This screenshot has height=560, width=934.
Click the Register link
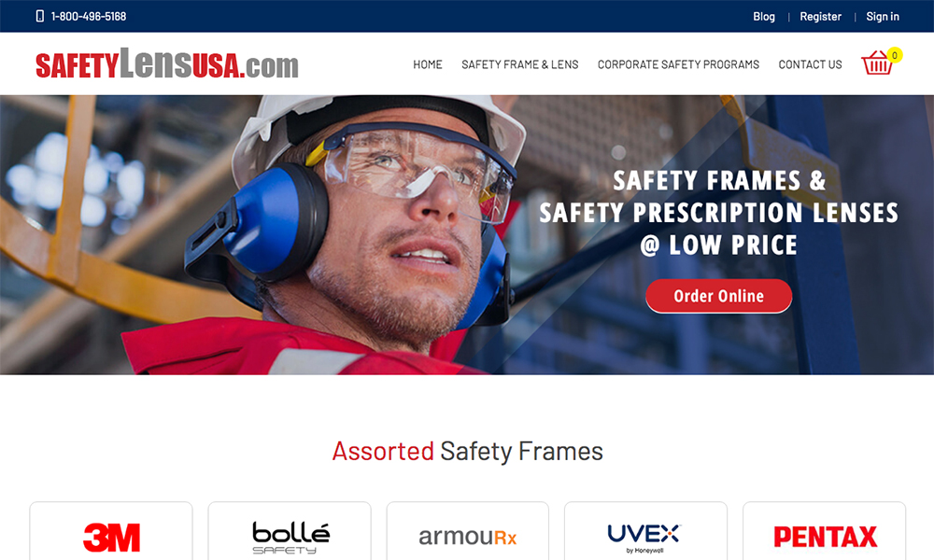[820, 17]
